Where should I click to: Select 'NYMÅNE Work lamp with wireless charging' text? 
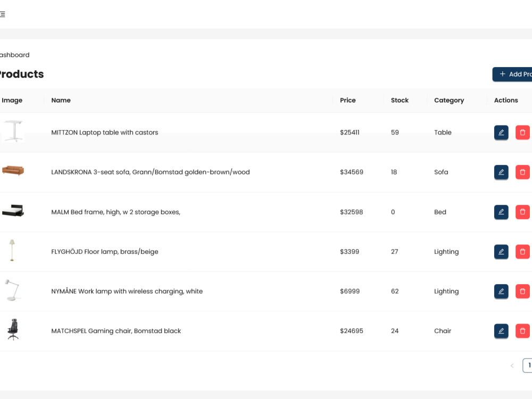tap(127, 292)
